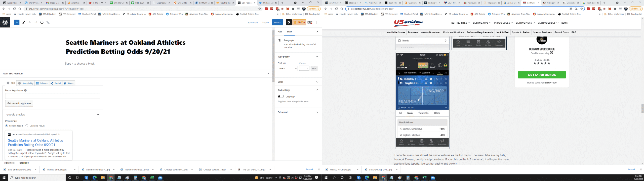
Task: Click the US Sportsbonus page scrollbar thumb
Action: point(642,109)
